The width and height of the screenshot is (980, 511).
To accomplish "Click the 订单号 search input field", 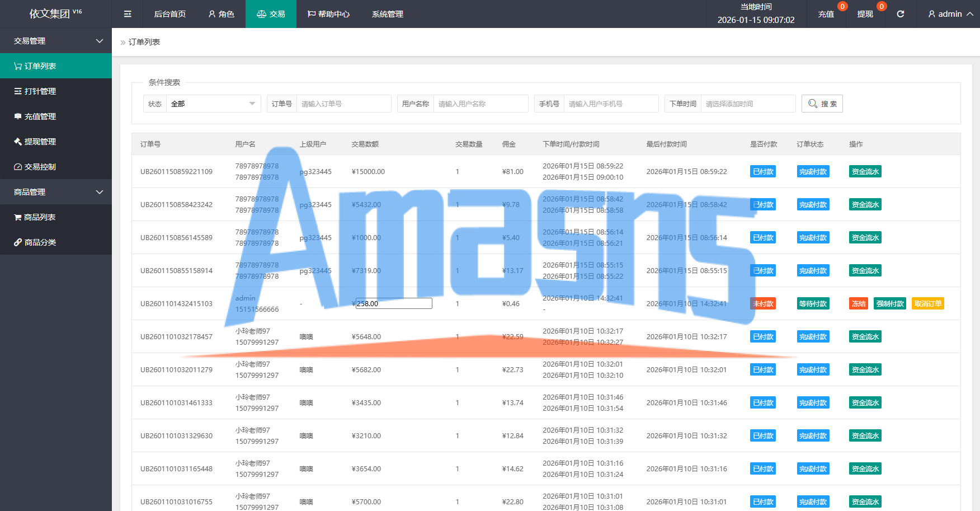I will [x=343, y=104].
